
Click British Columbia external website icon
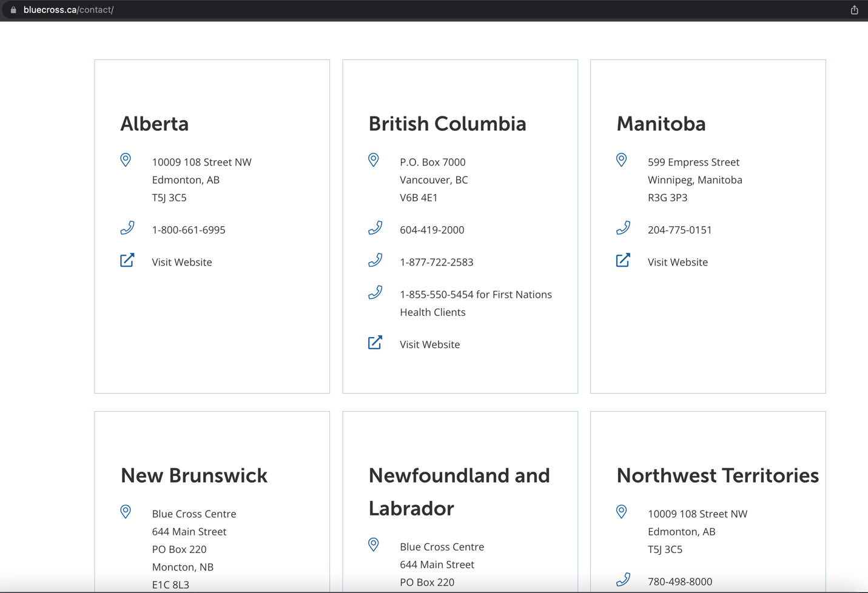pos(375,343)
